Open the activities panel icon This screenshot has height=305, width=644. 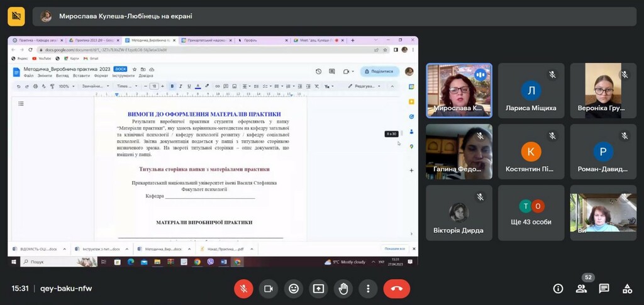[x=627, y=289]
